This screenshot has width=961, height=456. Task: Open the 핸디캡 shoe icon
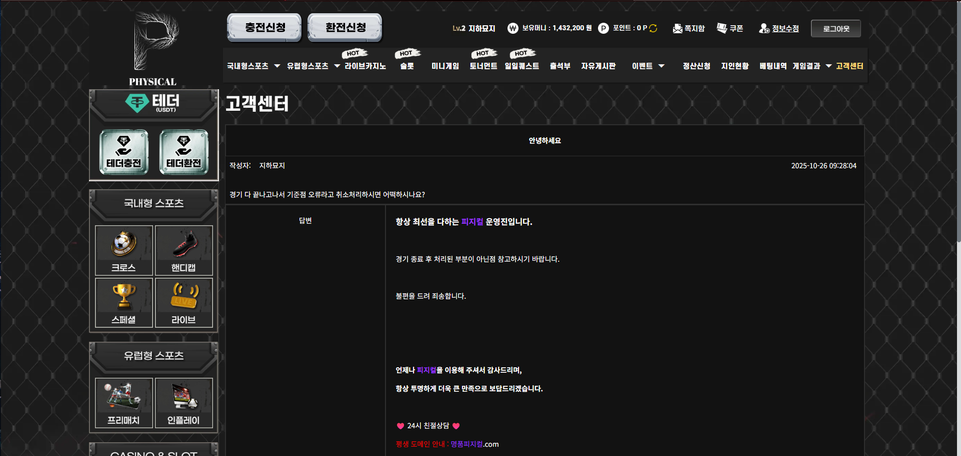tap(184, 250)
